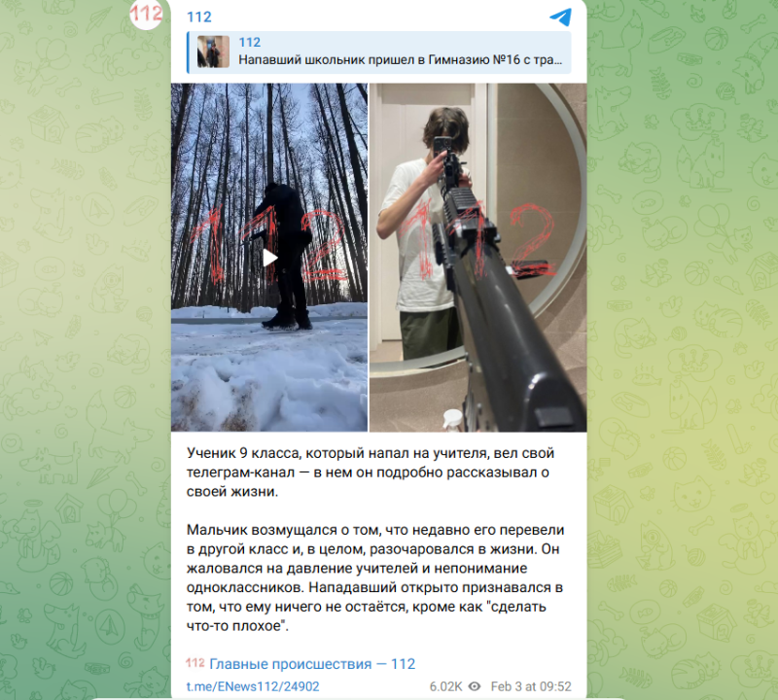Click the Feb 3 at 09:52 timestamp
Screen dimensions: 778x700
(531, 686)
